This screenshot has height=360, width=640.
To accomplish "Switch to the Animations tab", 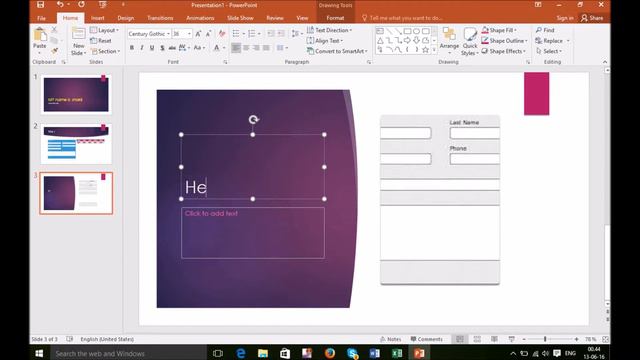I will point(200,18).
